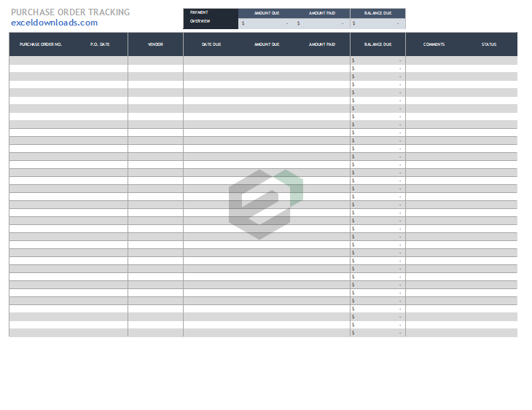Select the Amount Due header in the payment overview

(266, 13)
